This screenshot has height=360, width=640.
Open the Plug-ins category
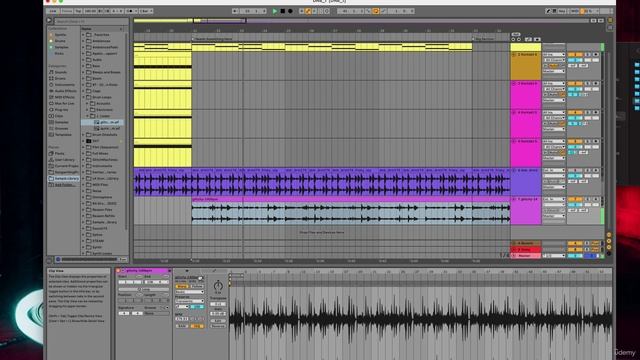(x=61, y=109)
